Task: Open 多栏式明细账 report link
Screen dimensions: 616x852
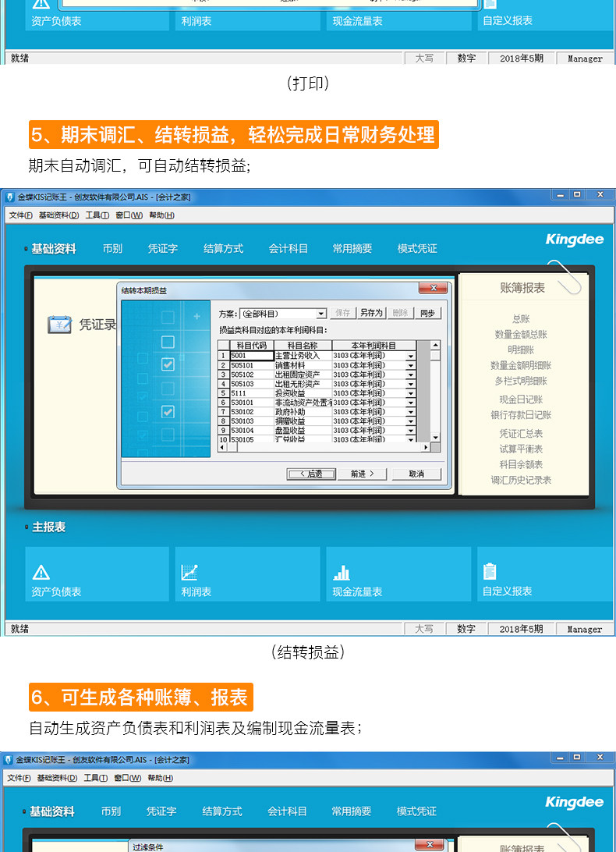Action: pos(521,381)
